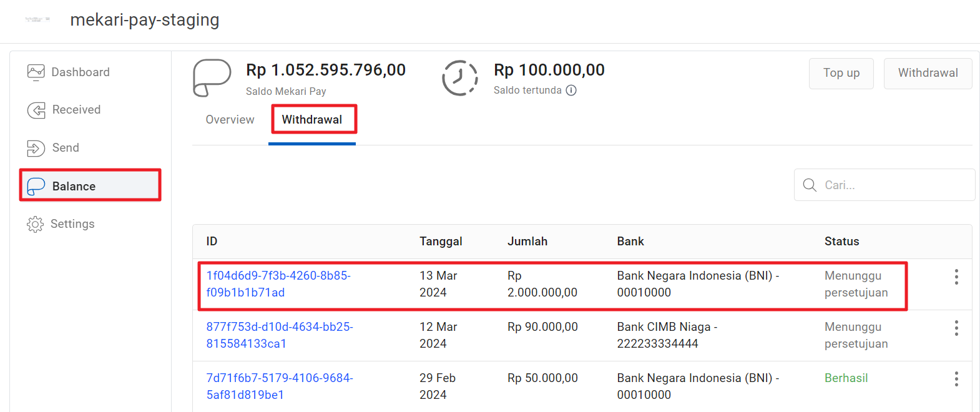Open actions menu for 29 Feb withdrawal

click(x=956, y=379)
